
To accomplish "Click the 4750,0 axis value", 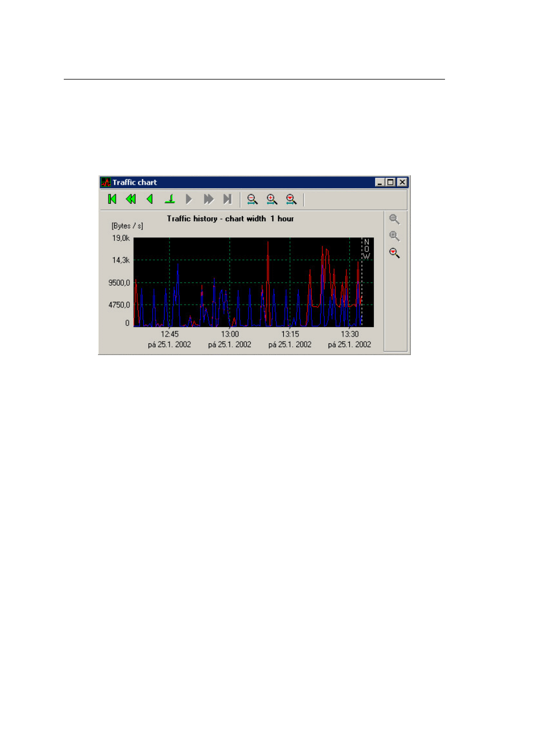I will (119, 305).
